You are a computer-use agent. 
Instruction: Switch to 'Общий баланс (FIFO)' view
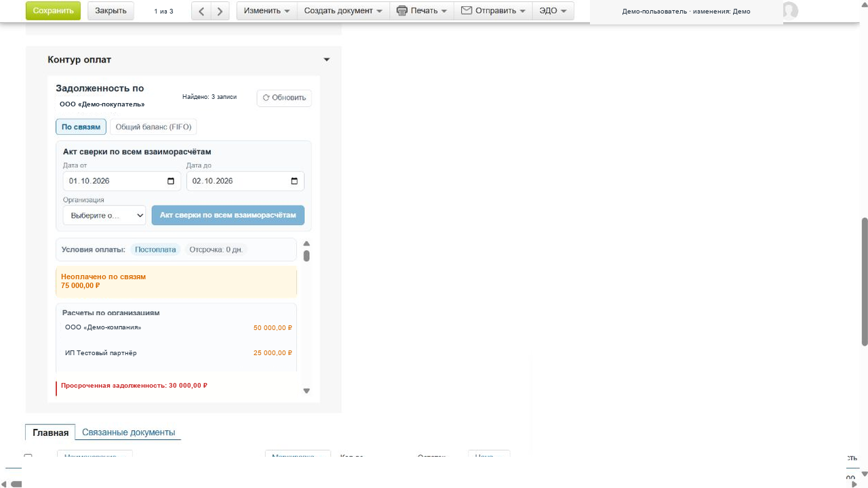point(154,127)
